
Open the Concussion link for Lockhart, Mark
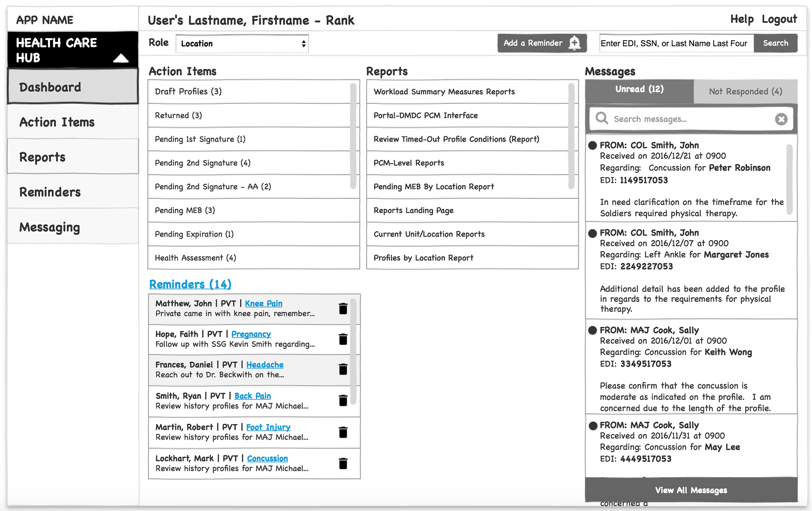pyautogui.click(x=267, y=459)
